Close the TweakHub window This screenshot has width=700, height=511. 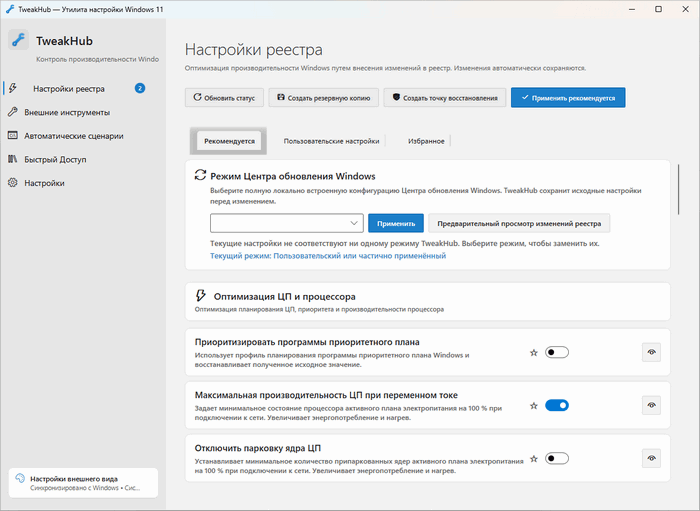click(x=685, y=9)
